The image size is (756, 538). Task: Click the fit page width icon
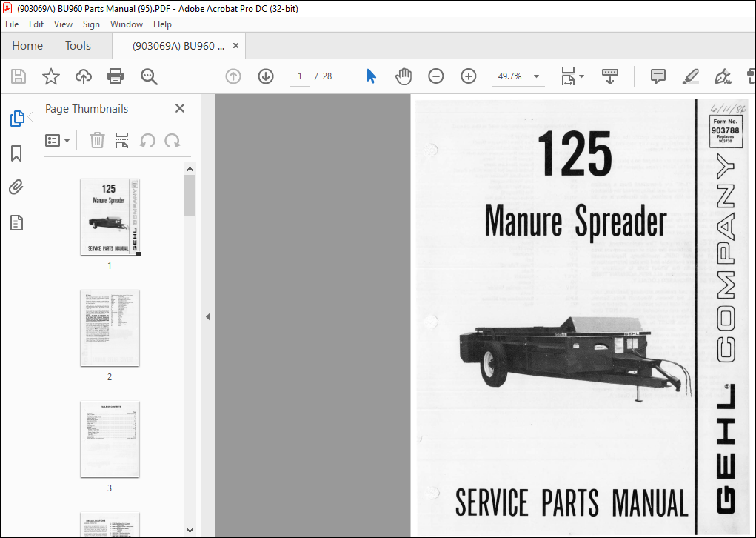(x=569, y=76)
